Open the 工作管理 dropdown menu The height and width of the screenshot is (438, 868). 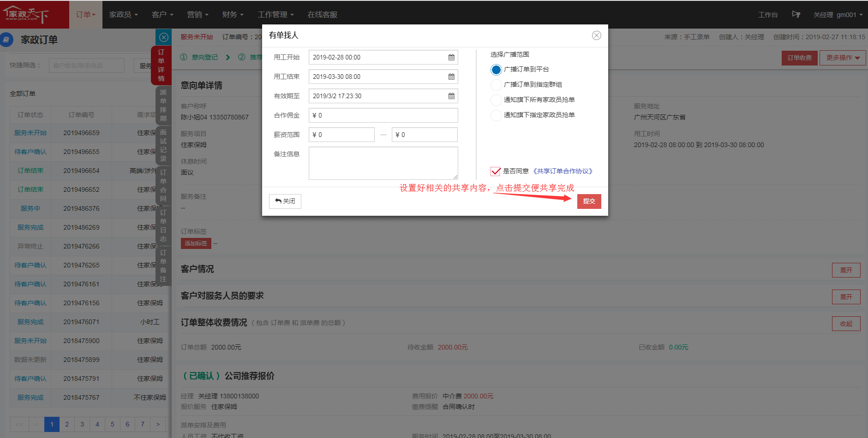275,15
